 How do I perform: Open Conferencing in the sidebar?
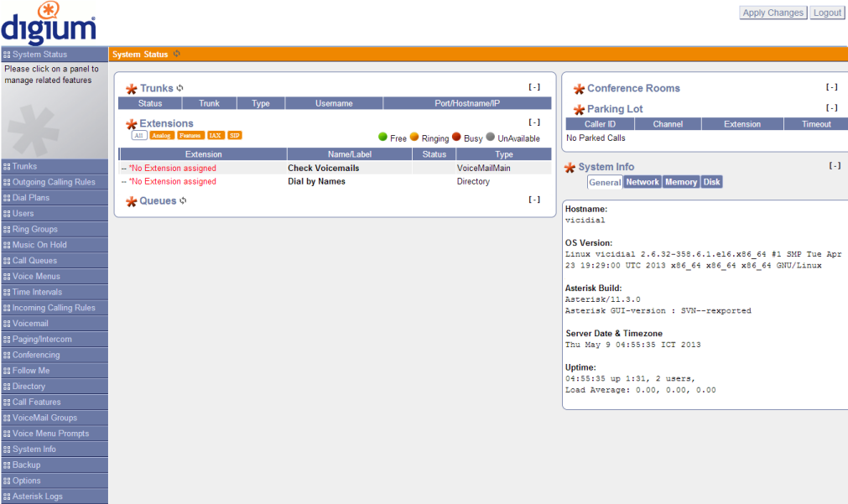pos(55,354)
